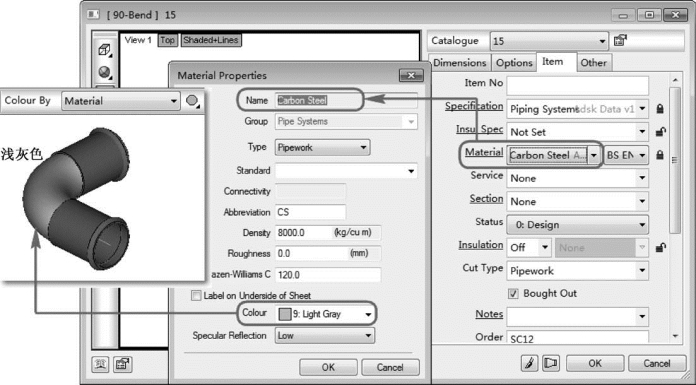Open the catalogue properties icon beside Catalogue

tap(620, 40)
